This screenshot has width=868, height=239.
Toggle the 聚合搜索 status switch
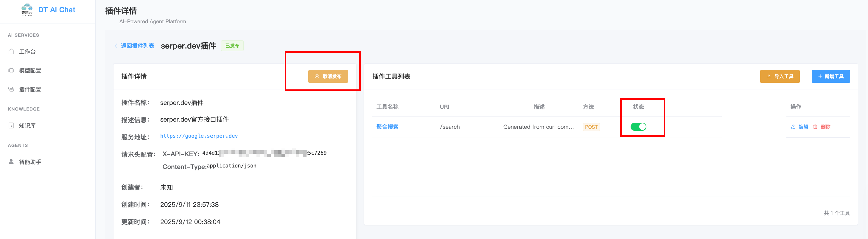tap(638, 127)
